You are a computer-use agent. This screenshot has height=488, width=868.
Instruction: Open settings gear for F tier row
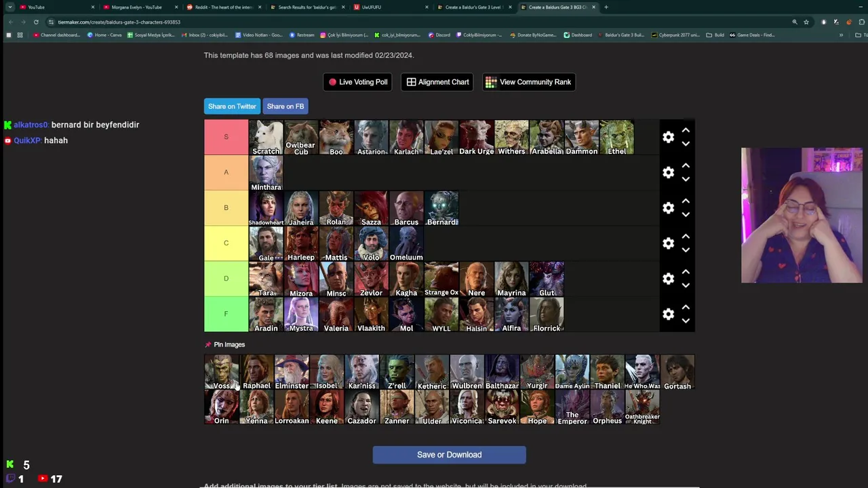(668, 314)
